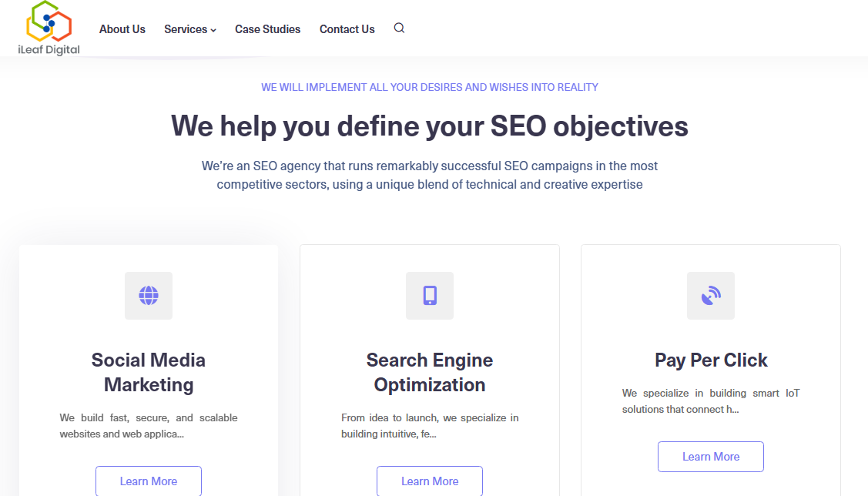Open the Case Studies menu item
This screenshot has height=496, width=868.
[268, 29]
